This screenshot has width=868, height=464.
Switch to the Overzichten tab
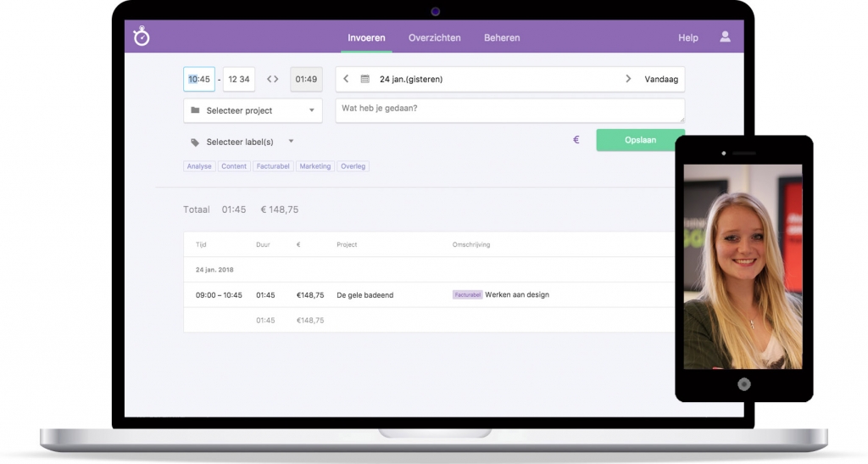coord(435,37)
